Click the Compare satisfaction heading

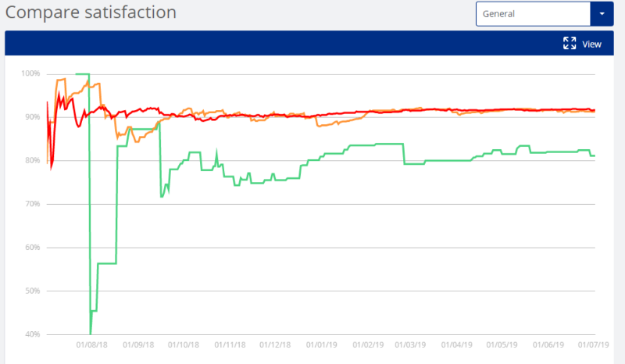(91, 12)
